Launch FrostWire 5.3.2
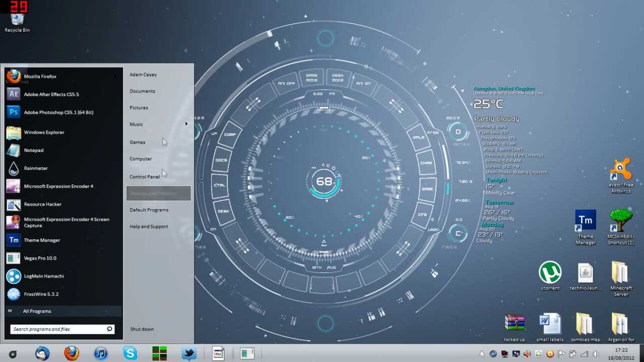This screenshot has height=362, width=644. [x=62, y=294]
